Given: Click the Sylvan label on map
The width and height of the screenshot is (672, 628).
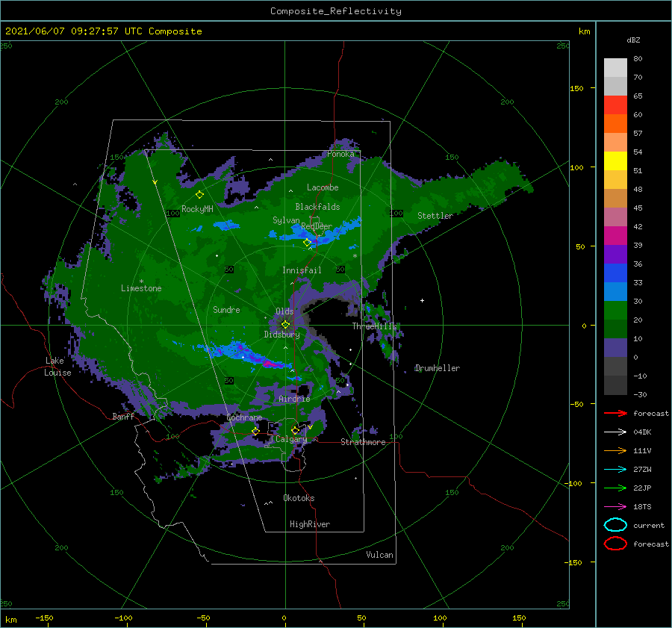Looking at the screenshot, I should (286, 220).
